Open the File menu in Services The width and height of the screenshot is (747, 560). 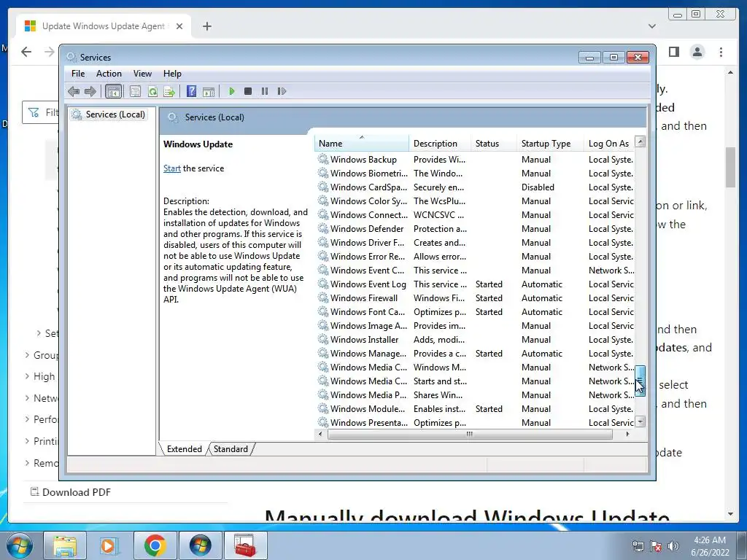tap(78, 74)
